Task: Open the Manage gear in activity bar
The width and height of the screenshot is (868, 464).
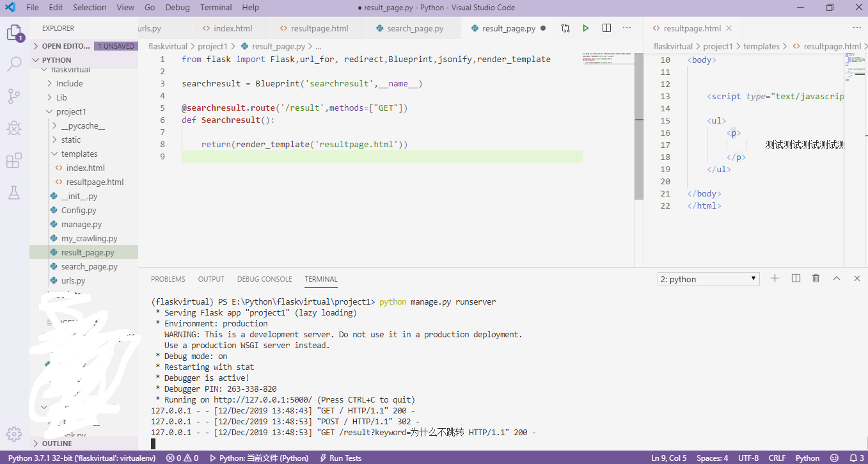Action: coord(14,433)
